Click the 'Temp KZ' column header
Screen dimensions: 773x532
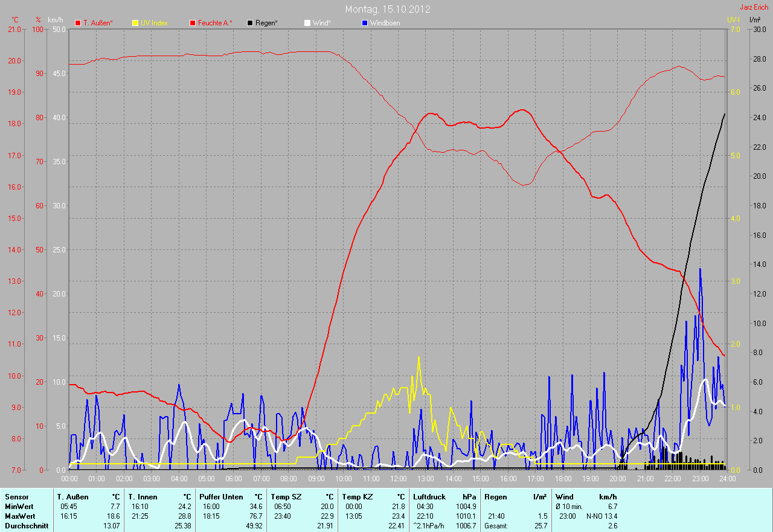click(x=356, y=496)
